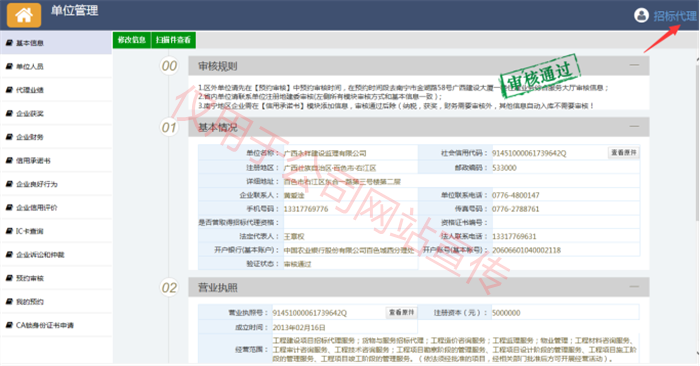The width and height of the screenshot is (700, 366).
Task: Click 查看原件 beside 社会信用代码
Action: pyautogui.click(x=624, y=153)
